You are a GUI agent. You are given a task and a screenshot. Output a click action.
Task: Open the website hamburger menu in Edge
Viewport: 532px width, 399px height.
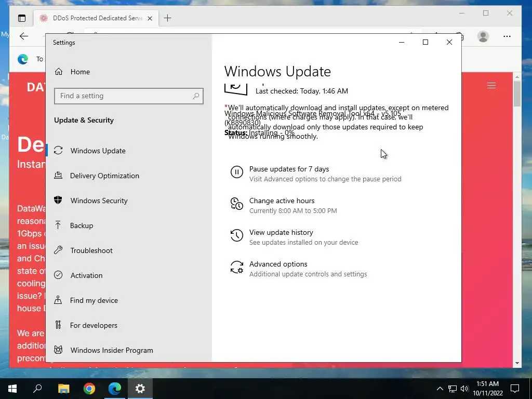pyautogui.click(x=491, y=85)
